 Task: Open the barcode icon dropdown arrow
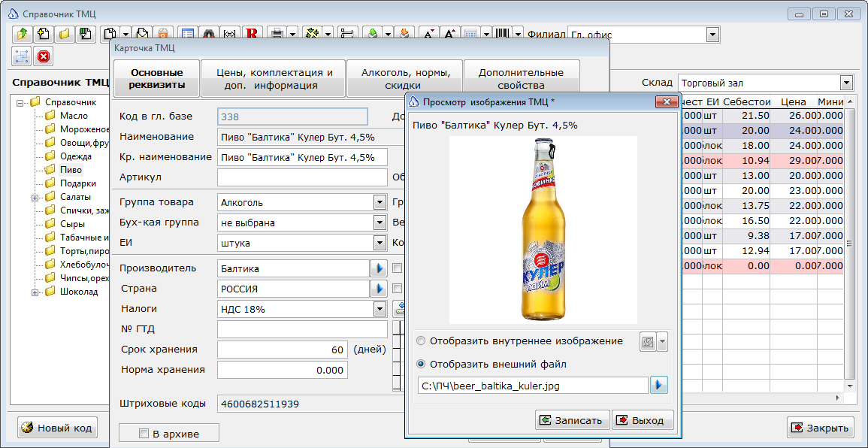(518, 34)
